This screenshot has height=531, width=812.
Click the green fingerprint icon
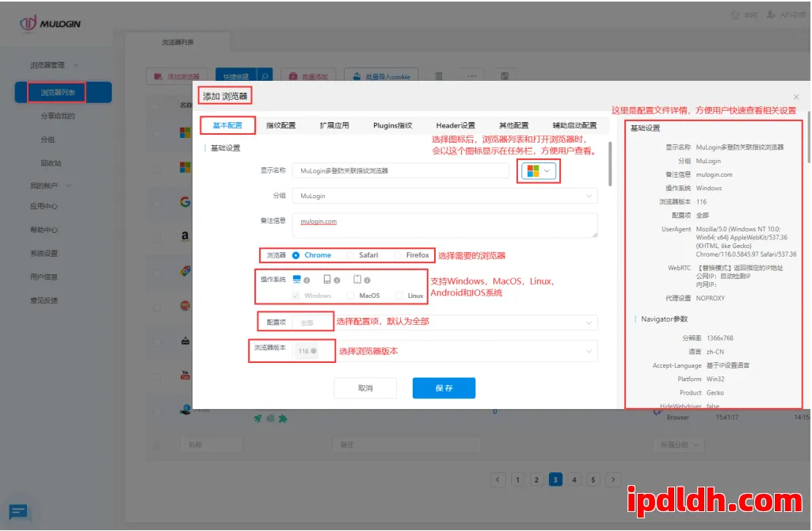(x=270, y=418)
